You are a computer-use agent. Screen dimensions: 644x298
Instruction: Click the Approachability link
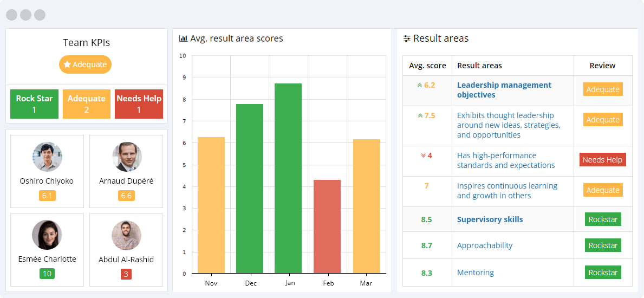point(484,245)
